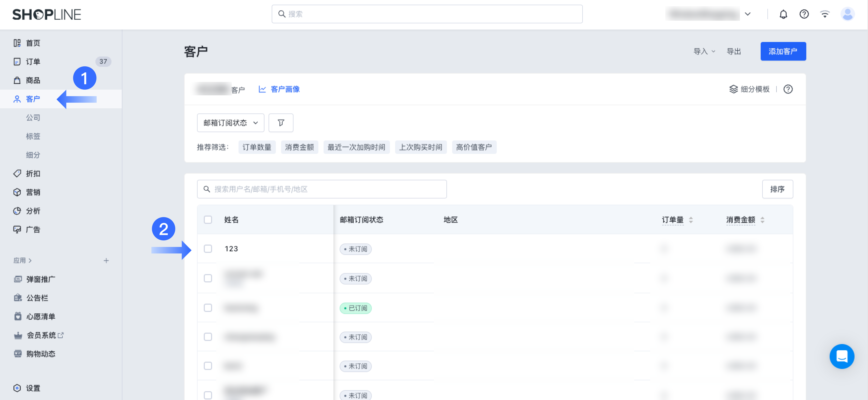This screenshot has width=868, height=400.
Task: Click the wifi status icon
Action: (x=825, y=14)
